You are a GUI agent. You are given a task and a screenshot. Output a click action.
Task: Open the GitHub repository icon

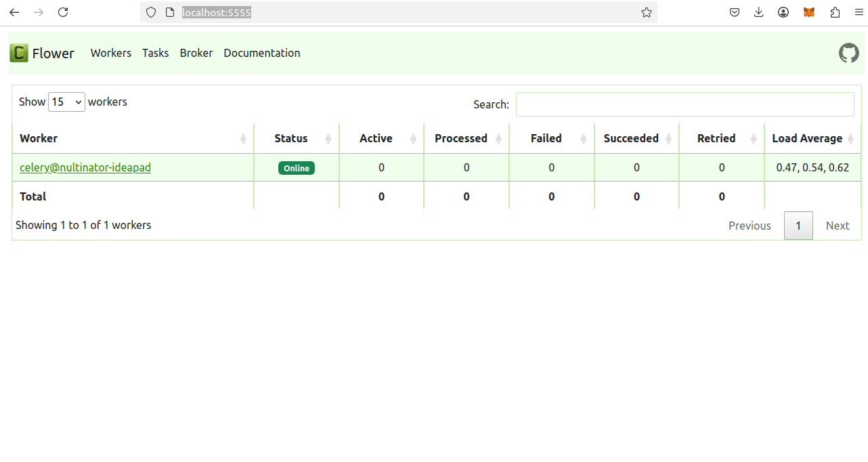point(849,53)
